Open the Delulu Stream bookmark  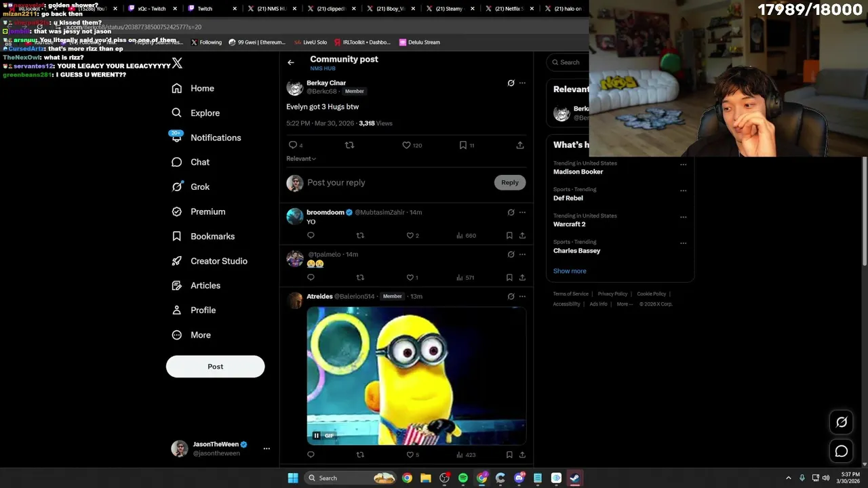click(x=419, y=42)
